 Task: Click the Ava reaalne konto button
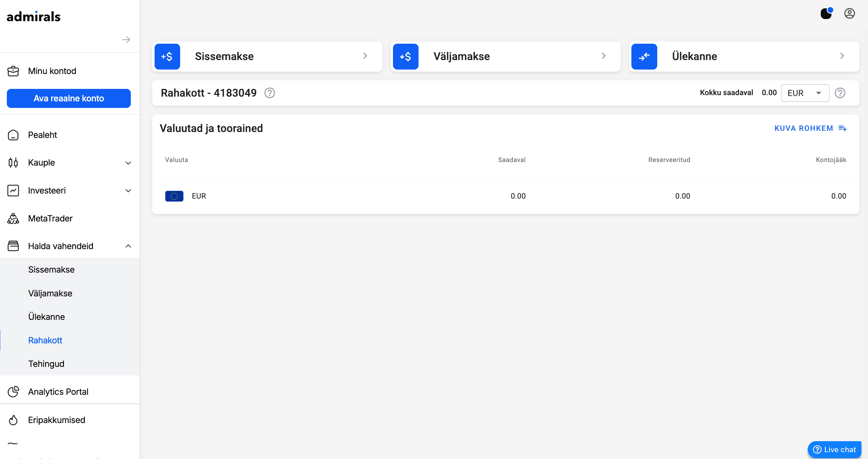(x=69, y=98)
